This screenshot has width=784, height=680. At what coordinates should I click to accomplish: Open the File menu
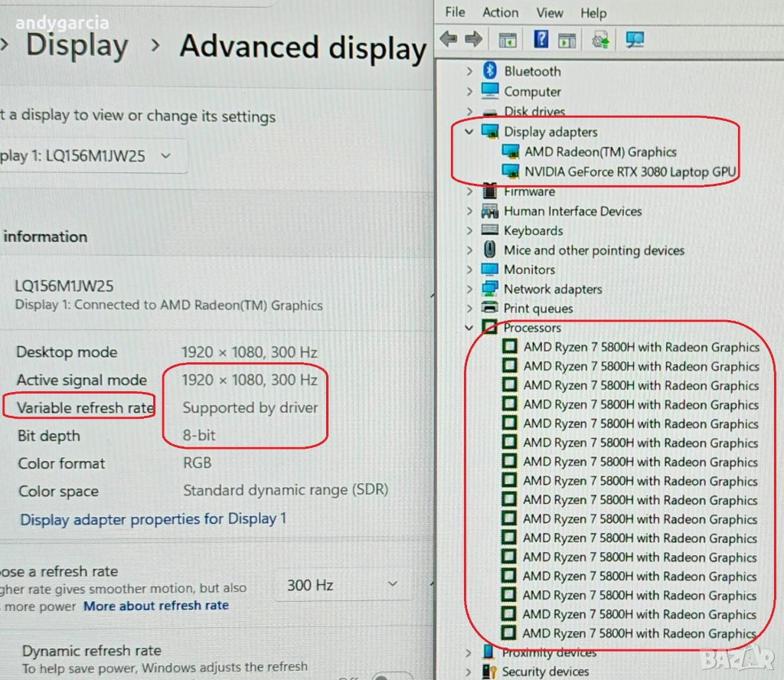pyautogui.click(x=455, y=12)
